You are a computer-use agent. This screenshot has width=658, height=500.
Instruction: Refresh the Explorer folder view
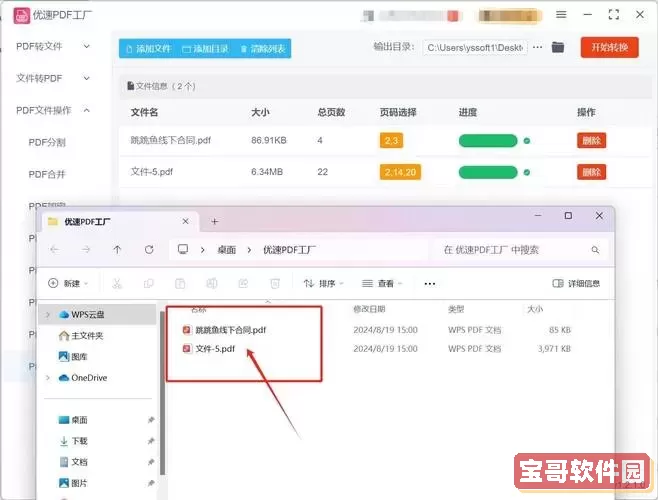click(149, 250)
